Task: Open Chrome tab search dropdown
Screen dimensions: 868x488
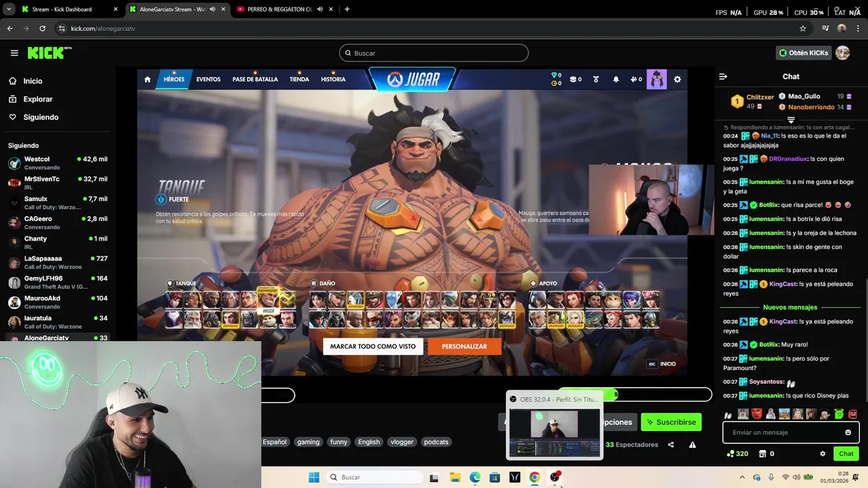Action: pyautogui.click(x=9, y=9)
